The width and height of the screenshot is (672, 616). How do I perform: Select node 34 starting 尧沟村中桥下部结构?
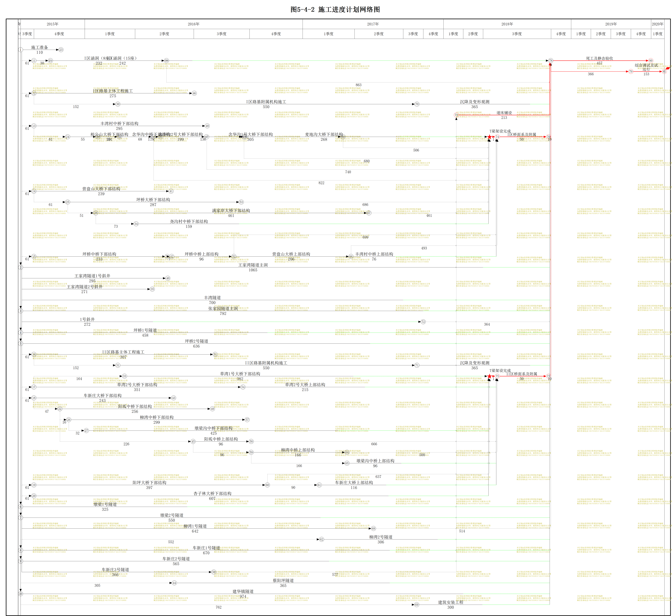pyautogui.click(x=136, y=224)
